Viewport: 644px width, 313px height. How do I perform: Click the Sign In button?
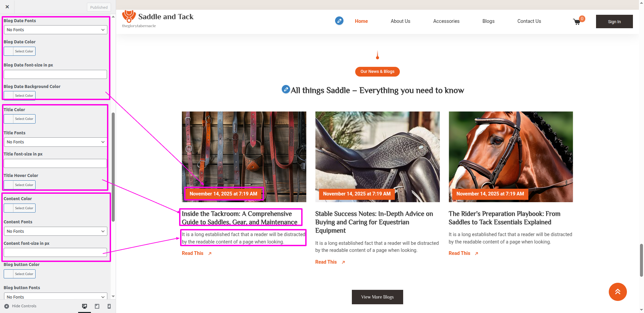pos(614,21)
